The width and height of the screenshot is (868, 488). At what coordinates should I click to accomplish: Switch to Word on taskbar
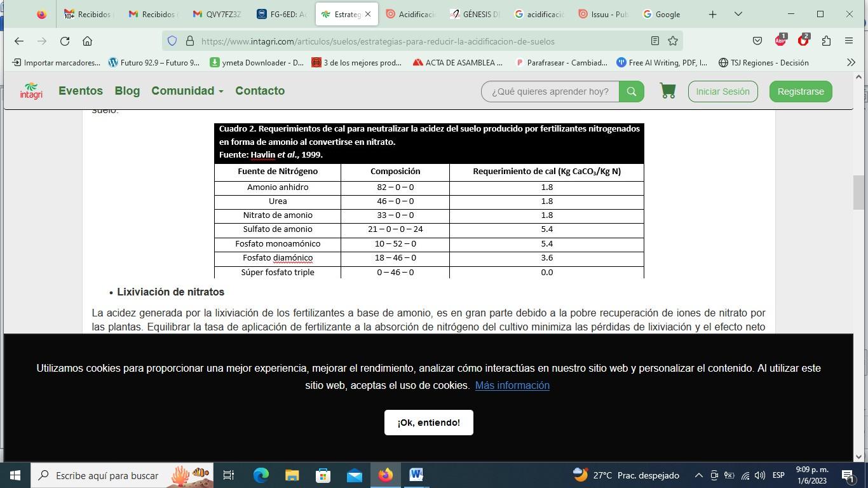point(416,475)
